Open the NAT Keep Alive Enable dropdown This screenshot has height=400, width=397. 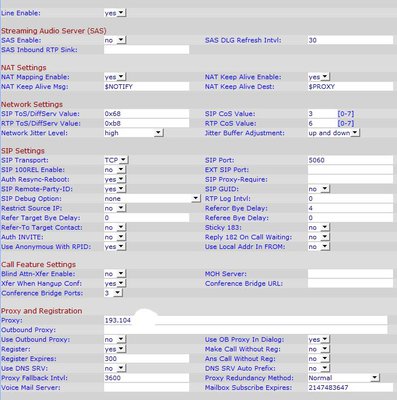click(318, 77)
